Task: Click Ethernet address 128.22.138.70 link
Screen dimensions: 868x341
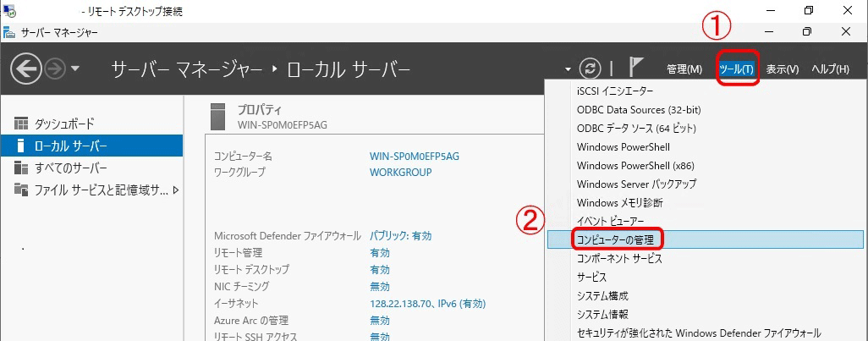Action: (x=427, y=304)
